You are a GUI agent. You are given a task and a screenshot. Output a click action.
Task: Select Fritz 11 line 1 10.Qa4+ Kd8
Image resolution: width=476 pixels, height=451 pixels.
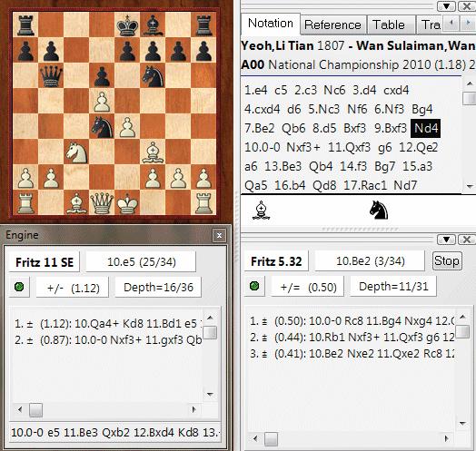pyautogui.click(x=107, y=324)
